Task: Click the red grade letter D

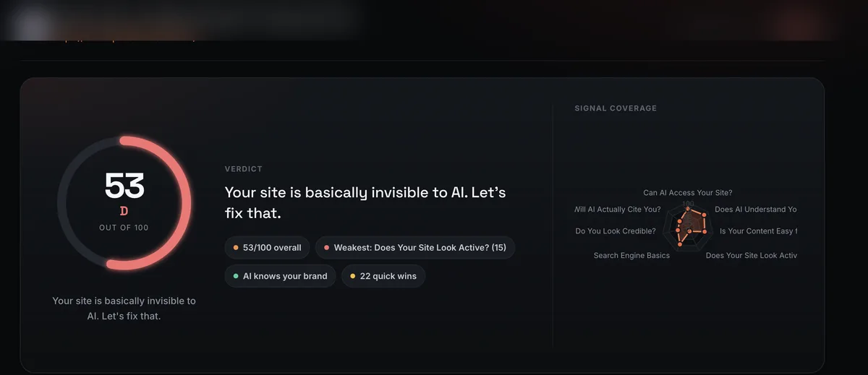Action: (124, 211)
